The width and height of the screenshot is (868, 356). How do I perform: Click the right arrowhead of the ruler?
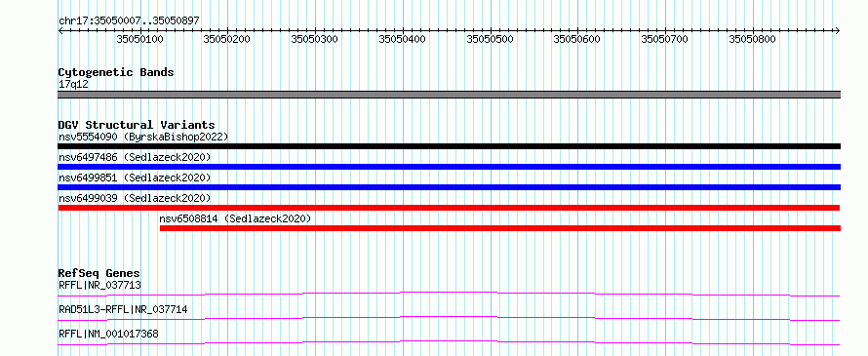838,30
